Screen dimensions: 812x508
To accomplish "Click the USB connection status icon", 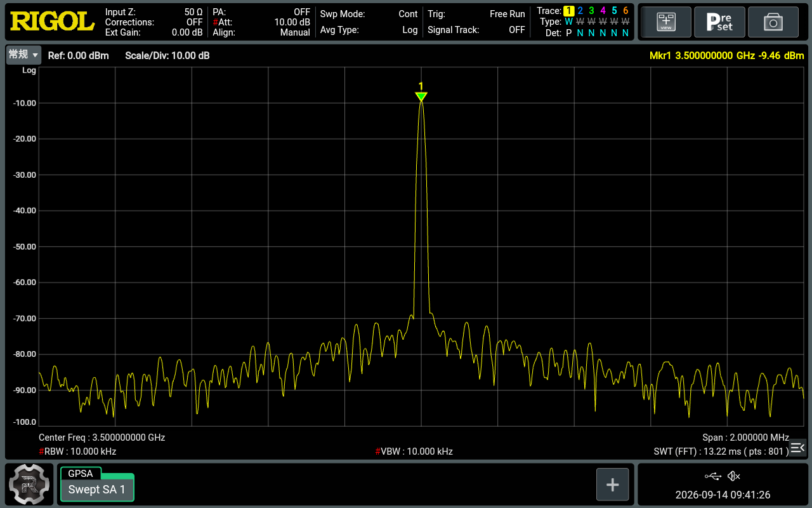I will (713, 476).
